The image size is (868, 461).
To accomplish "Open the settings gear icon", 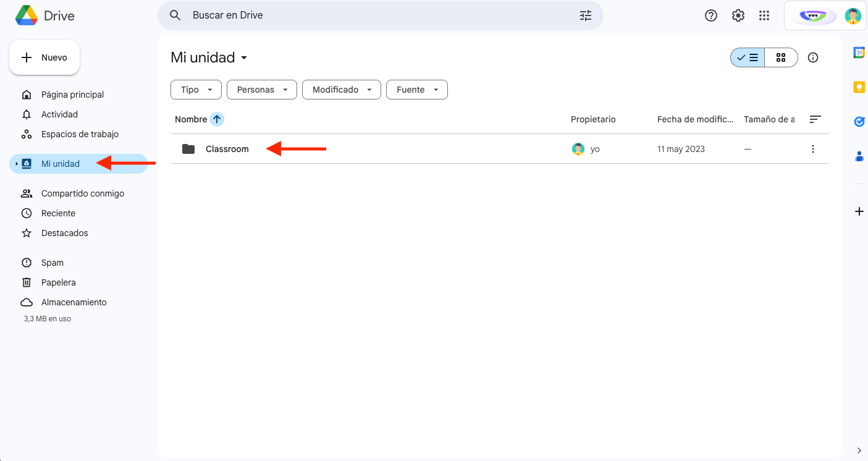I will pos(738,15).
